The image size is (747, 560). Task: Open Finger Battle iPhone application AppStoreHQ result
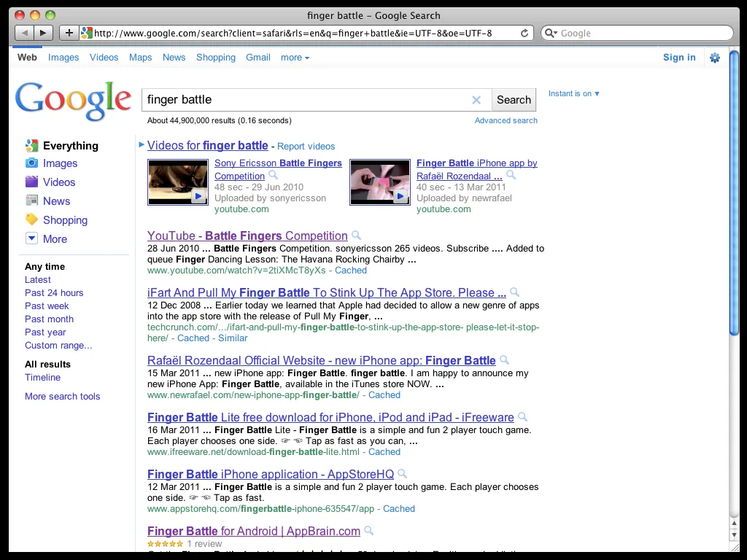pyautogui.click(x=271, y=474)
